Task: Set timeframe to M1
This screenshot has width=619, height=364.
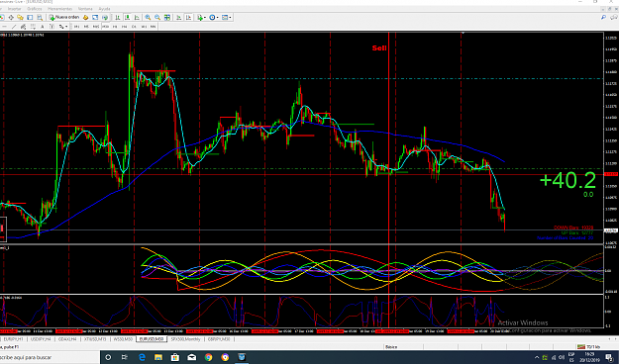Action: (x=76, y=27)
